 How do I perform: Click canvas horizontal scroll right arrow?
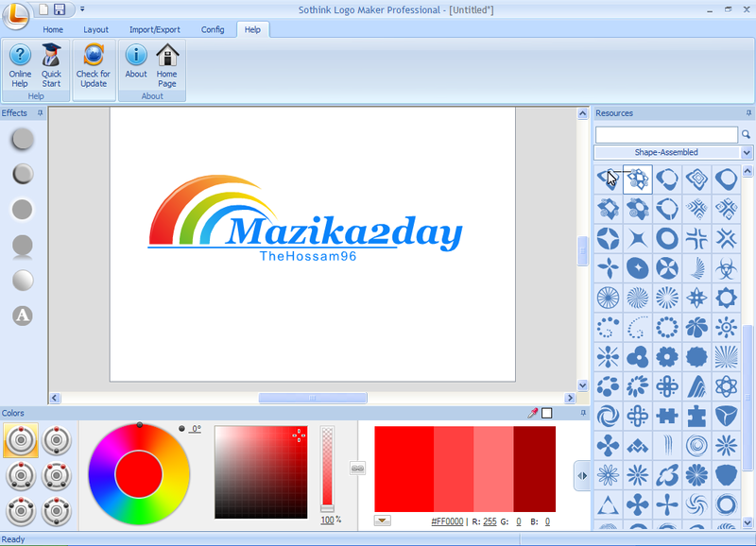coord(570,398)
